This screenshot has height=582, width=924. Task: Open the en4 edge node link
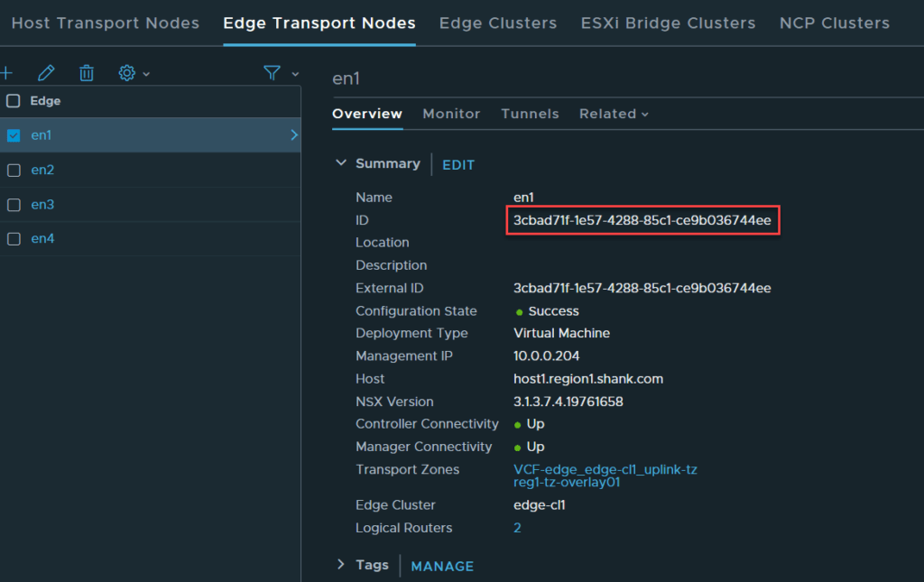pyautogui.click(x=42, y=238)
